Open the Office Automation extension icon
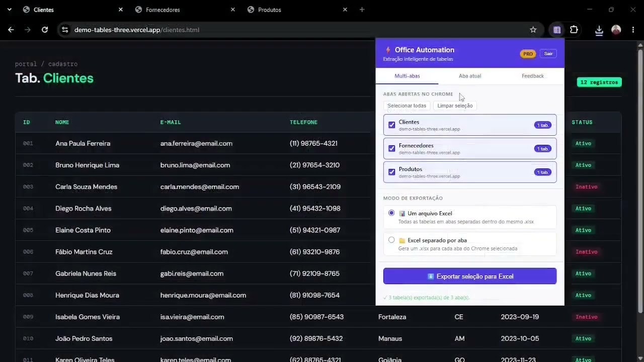 point(557,30)
